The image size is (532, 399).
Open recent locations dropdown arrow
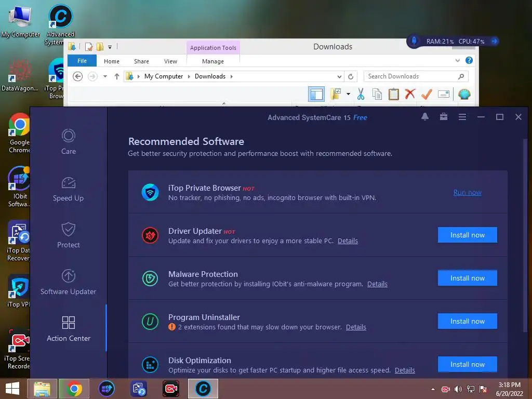[x=105, y=76]
